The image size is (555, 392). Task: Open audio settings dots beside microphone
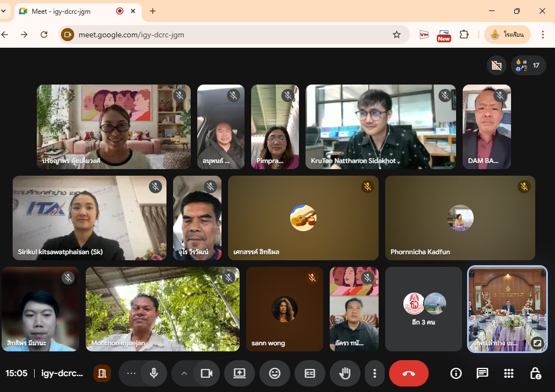coord(131,373)
